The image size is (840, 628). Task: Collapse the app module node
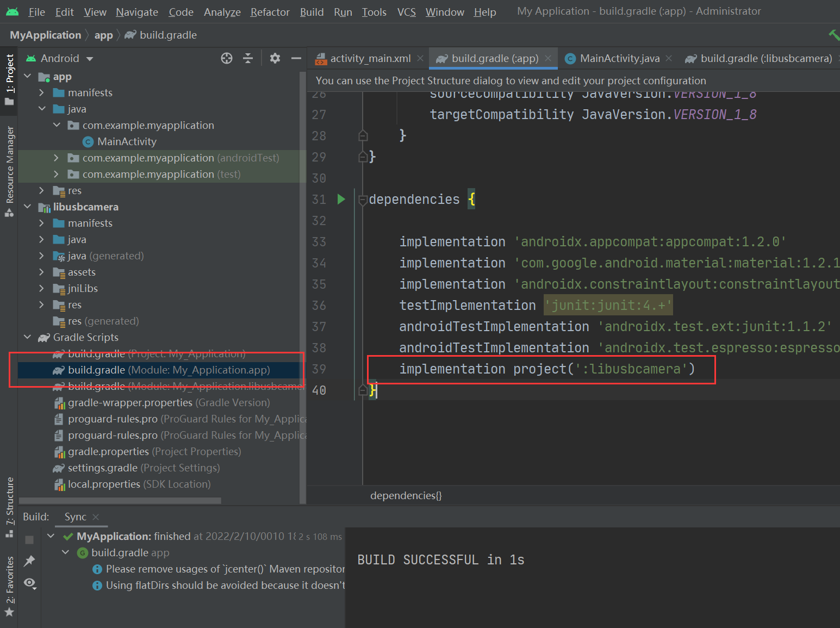pos(27,76)
